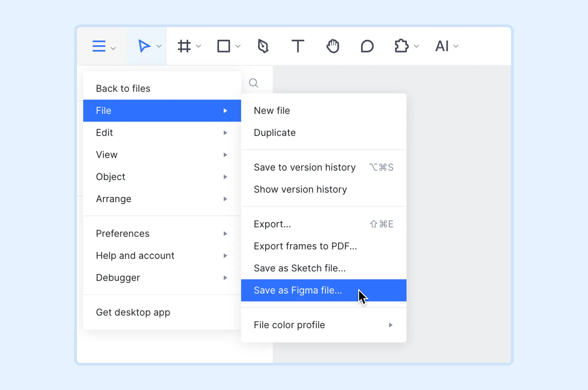This screenshot has height=390, width=588.
Task: Select the Comment tool
Action: point(367,46)
